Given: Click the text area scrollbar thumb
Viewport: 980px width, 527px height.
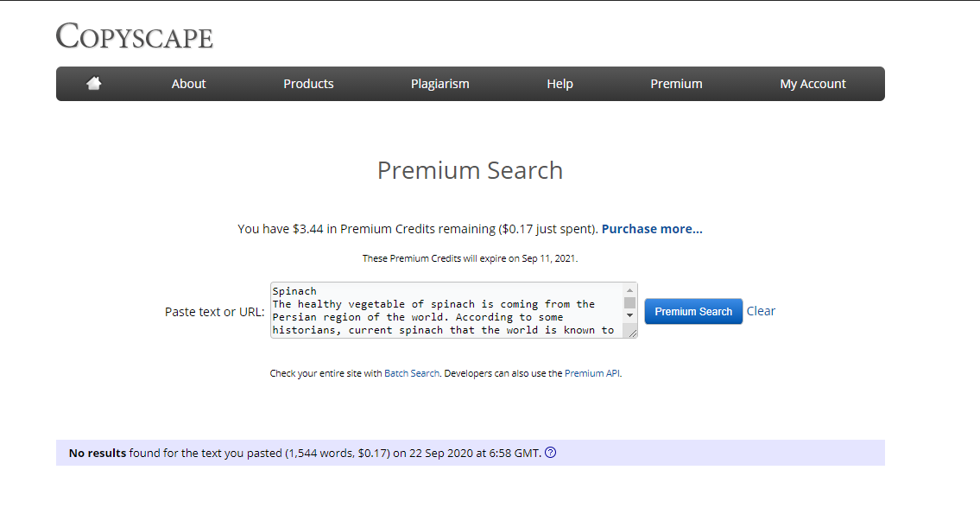Looking at the screenshot, I should 629,302.
